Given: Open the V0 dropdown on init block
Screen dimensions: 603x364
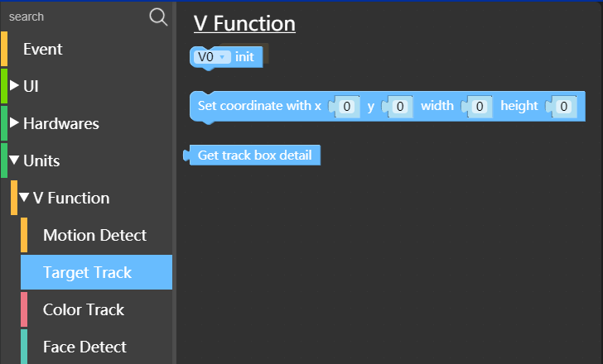Looking at the screenshot, I should tap(212, 57).
